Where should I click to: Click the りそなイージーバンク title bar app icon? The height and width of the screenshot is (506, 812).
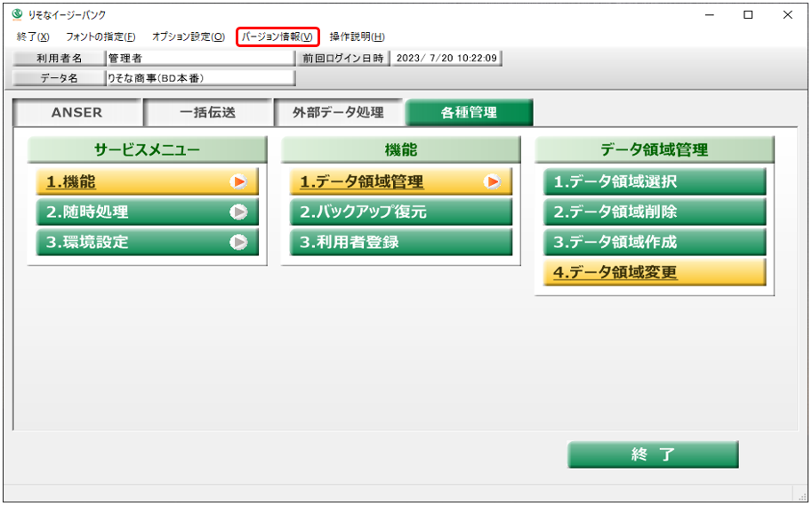[x=17, y=14]
